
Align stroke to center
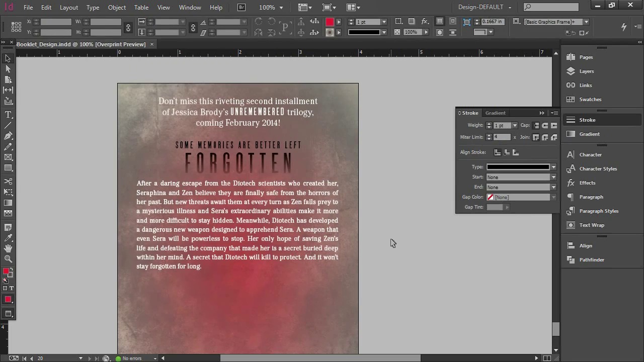(x=498, y=152)
